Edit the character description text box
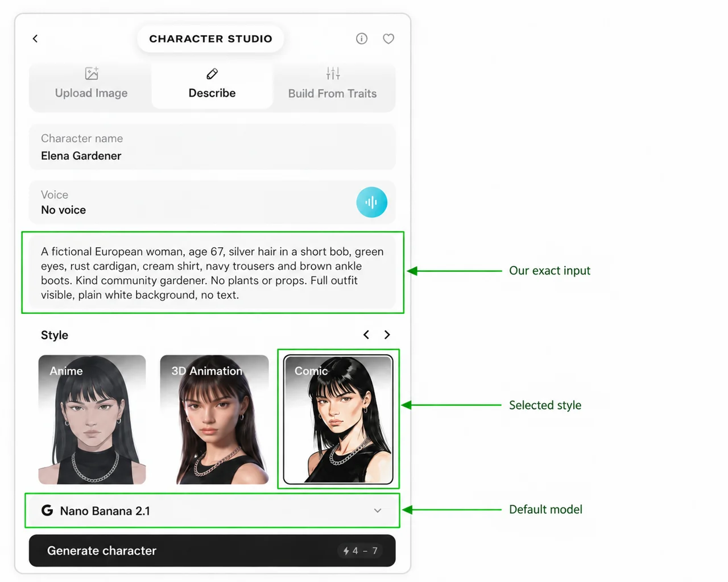The image size is (728, 582). 212,273
